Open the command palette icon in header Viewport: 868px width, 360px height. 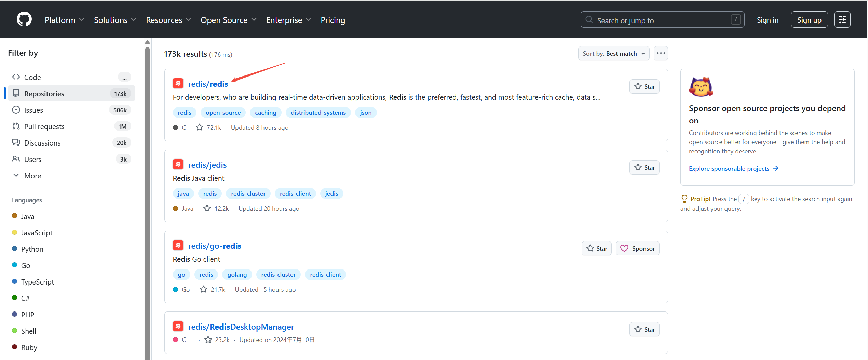coord(842,20)
